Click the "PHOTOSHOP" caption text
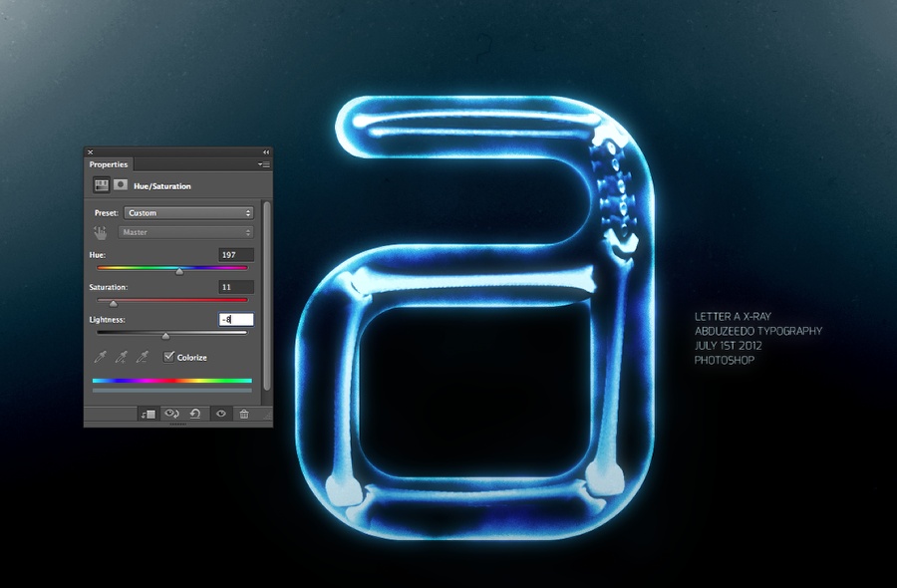Image resolution: width=897 pixels, height=588 pixels. coord(725,360)
